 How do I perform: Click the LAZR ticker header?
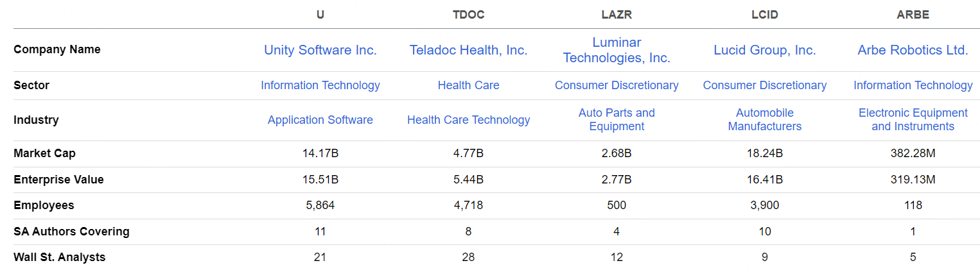pos(617,15)
